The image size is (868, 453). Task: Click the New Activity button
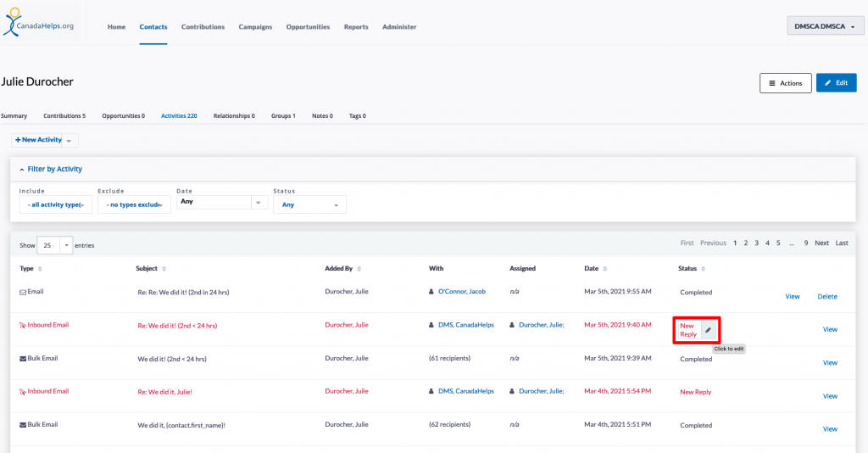pos(38,140)
